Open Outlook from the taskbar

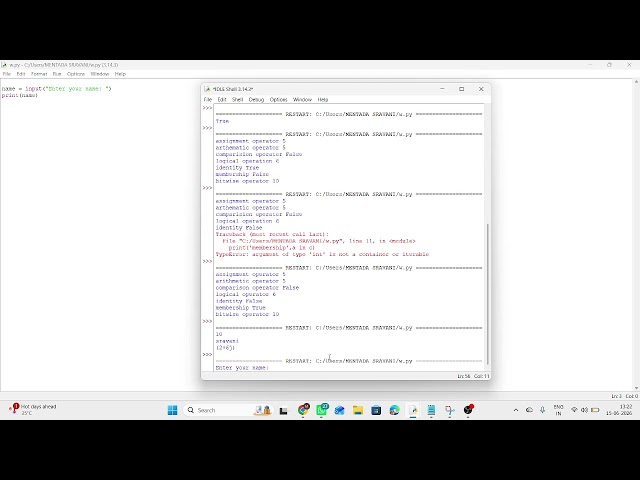340,410
